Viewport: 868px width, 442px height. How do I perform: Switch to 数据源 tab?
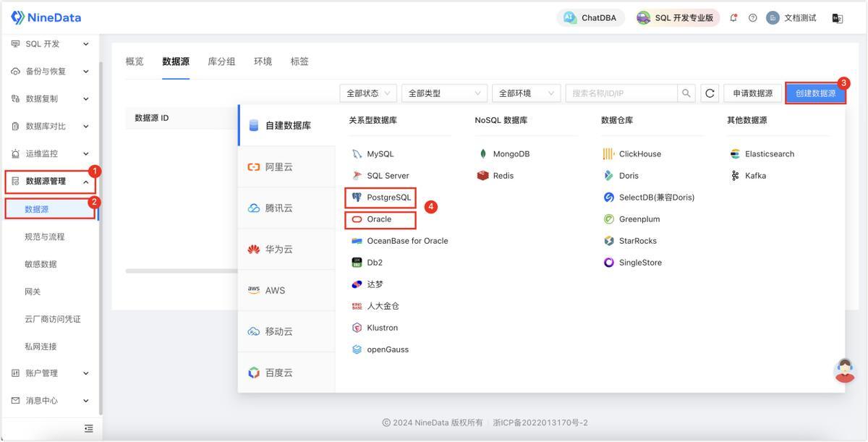(176, 61)
